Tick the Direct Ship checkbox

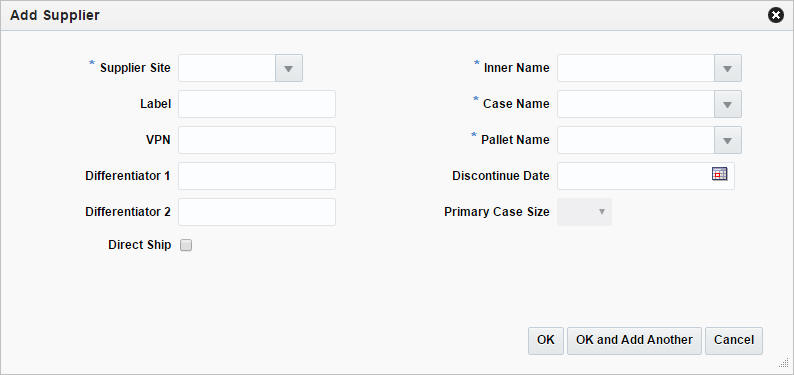pyautogui.click(x=186, y=245)
